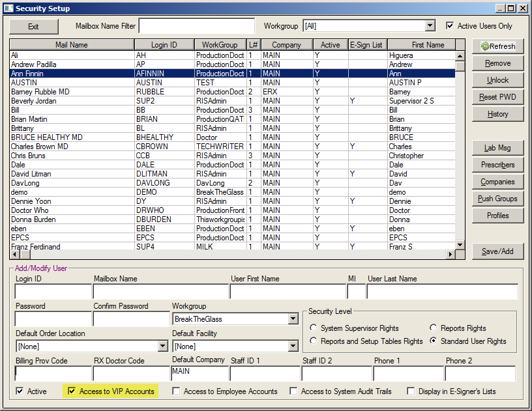Select System Supervisor Rights radio button
Viewport: 532px width, 411px height.
314,328
